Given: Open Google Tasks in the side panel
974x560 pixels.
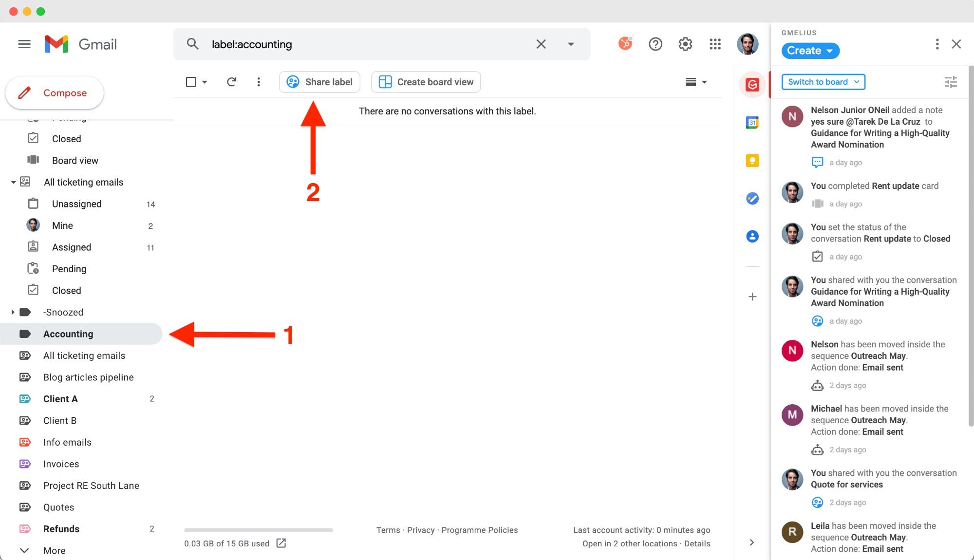Looking at the screenshot, I should 752,199.
